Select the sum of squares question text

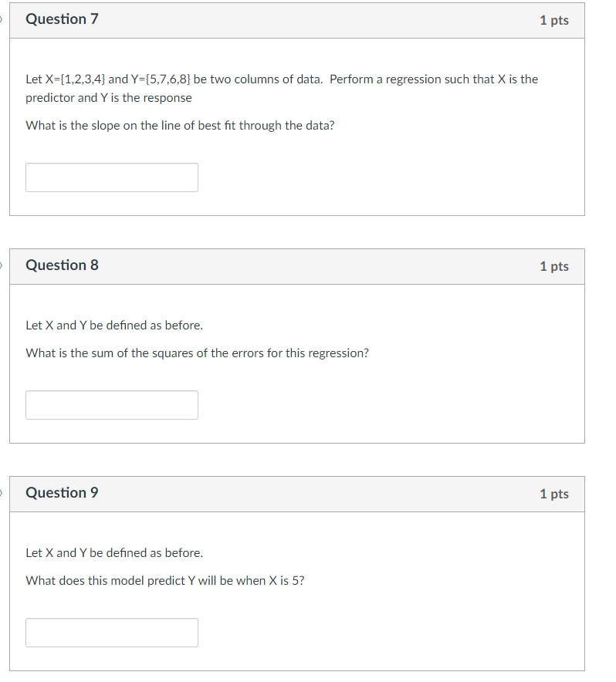point(197,353)
